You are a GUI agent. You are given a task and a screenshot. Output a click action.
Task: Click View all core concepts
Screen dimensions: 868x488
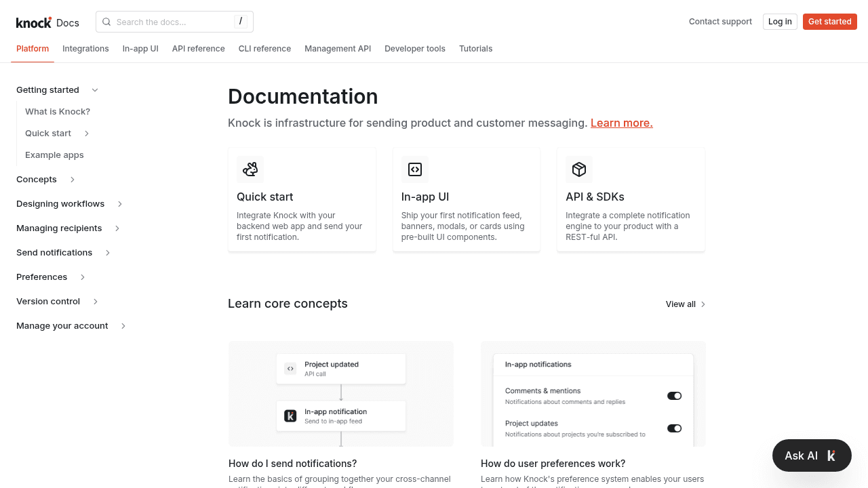[686, 304]
